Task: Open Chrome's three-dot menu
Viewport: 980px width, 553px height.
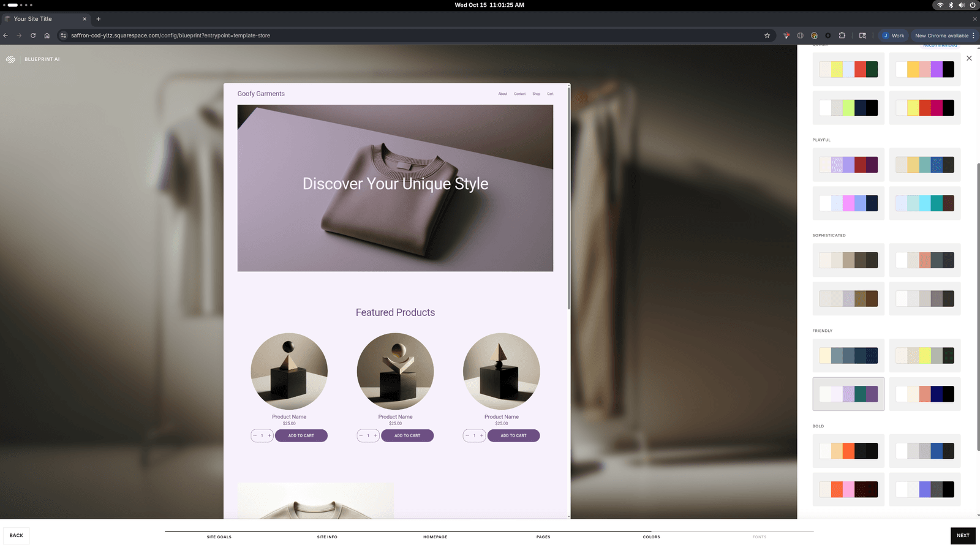Action: tap(973, 36)
